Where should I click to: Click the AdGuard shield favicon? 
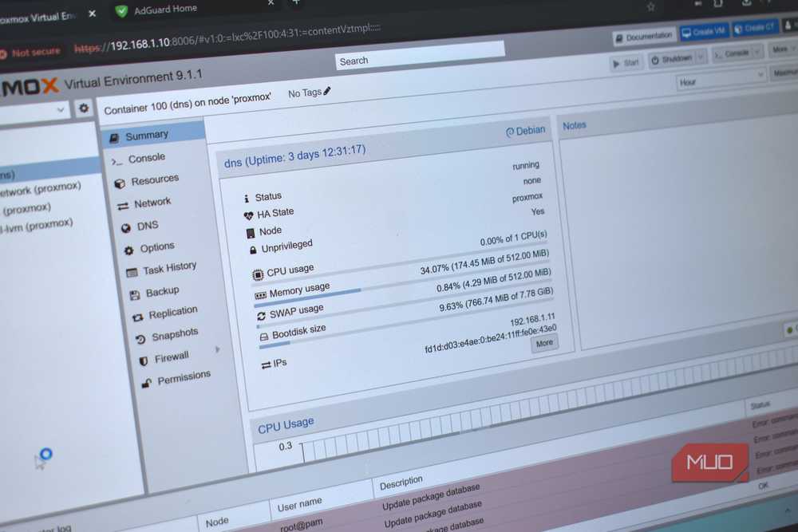[121, 11]
